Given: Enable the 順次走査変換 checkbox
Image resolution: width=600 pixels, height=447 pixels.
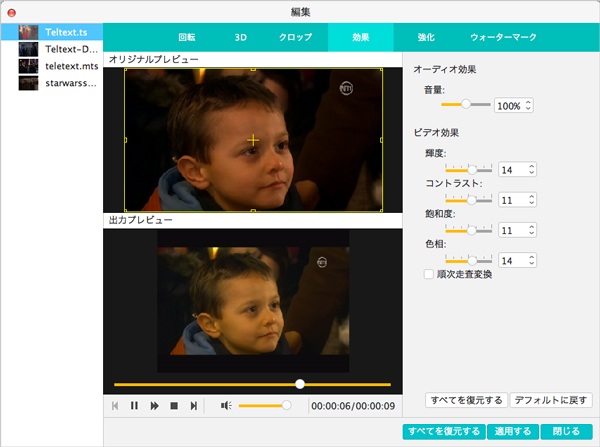Looking at the screenshot, I should tap(429, 274).
